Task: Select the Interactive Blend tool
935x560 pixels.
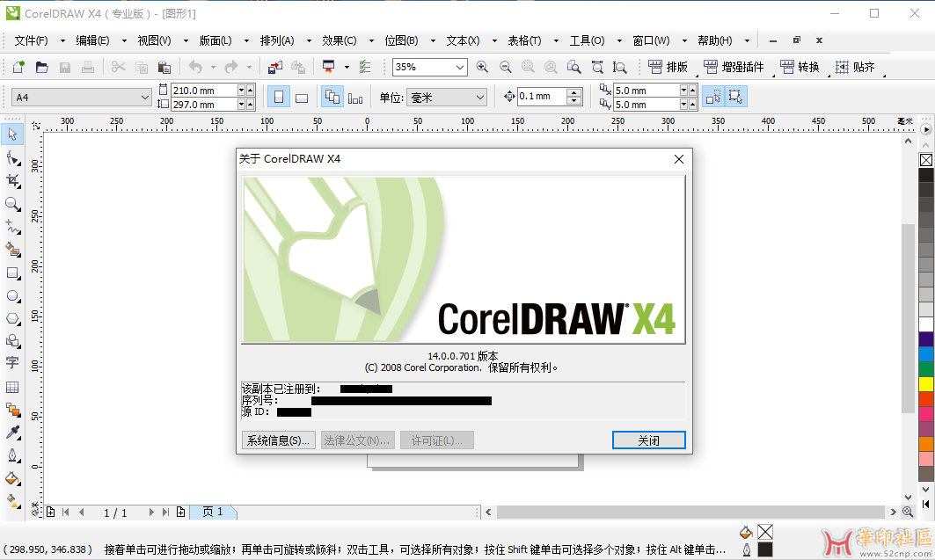Action: (12, 410)
